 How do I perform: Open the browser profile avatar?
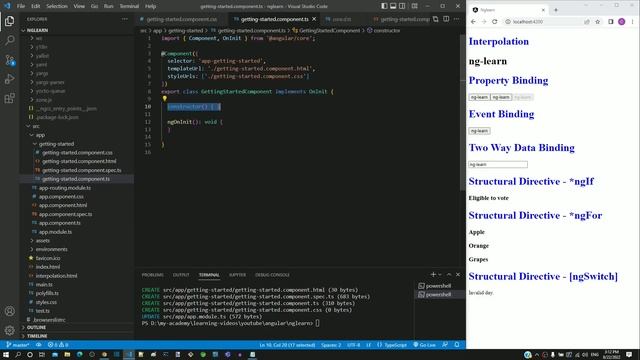tap(621, 22)
